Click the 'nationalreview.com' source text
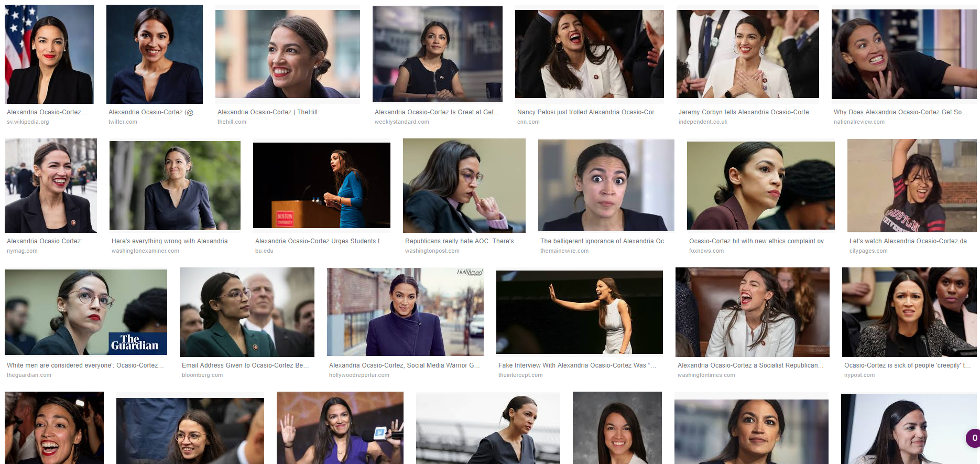 pyautogui.click(x=859, y=122)
